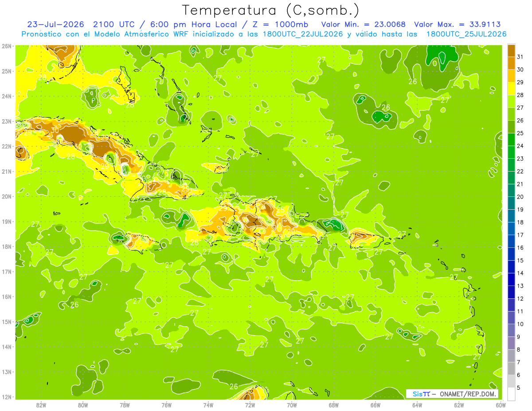Click the color bar label "10"

(x=520, y=324)
